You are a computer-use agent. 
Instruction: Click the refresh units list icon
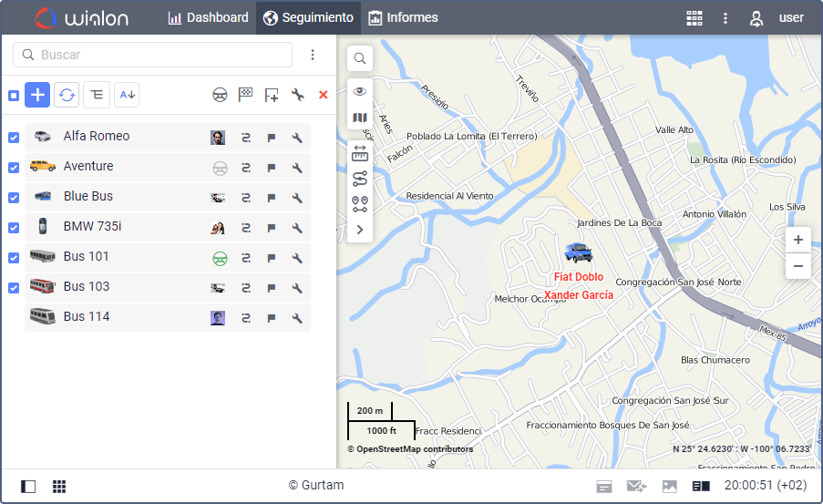coord(67,95)
